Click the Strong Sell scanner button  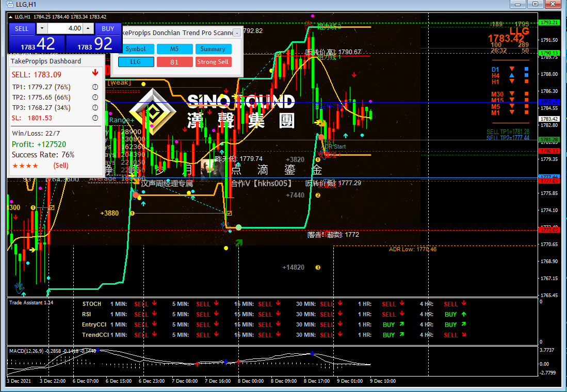point(213,62)
